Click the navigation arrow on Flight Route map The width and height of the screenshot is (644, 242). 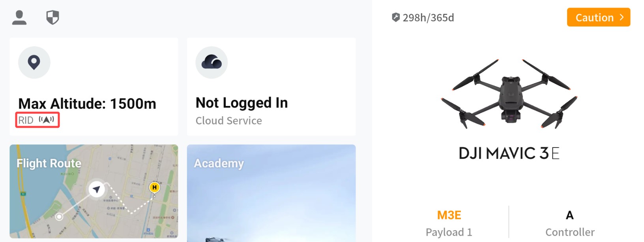[96, 189]
